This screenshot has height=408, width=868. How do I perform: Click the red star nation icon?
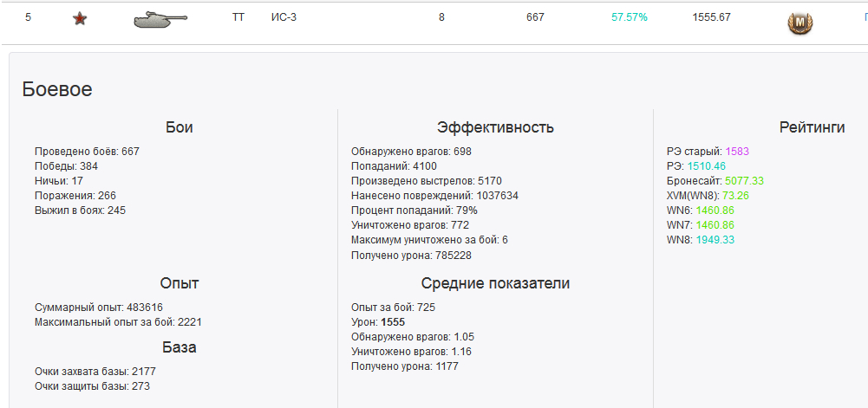coord(80,18)
